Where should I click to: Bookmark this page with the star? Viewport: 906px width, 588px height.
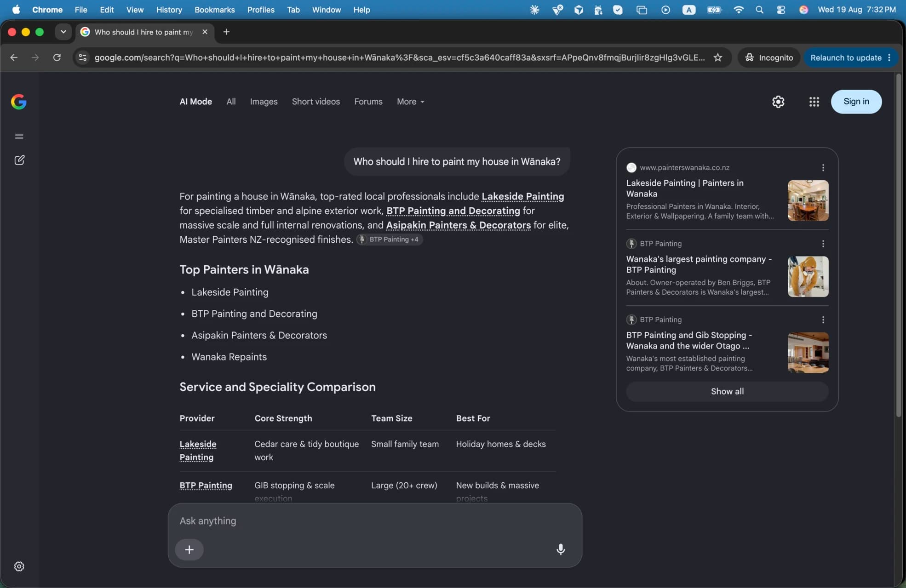click(718, 57)
